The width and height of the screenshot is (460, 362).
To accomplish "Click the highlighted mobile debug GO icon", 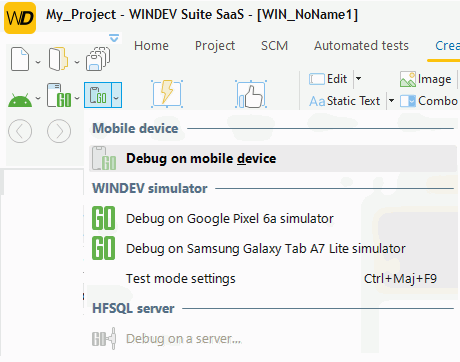I will click(x=98, y=95).
